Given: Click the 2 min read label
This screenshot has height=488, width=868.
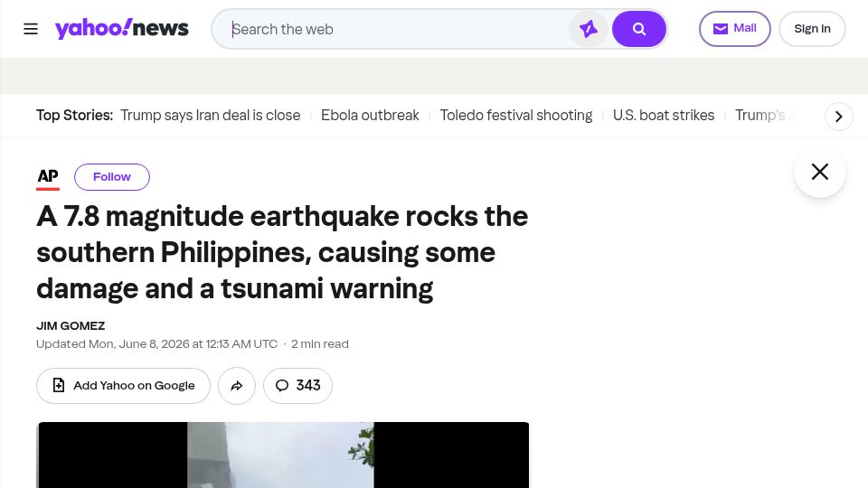Looking at the screenshot, I should coord(320,344).
